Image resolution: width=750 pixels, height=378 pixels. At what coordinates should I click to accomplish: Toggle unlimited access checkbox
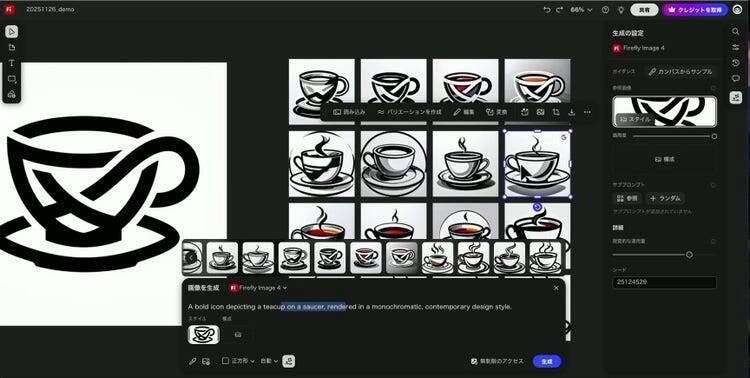coord(474,362)
